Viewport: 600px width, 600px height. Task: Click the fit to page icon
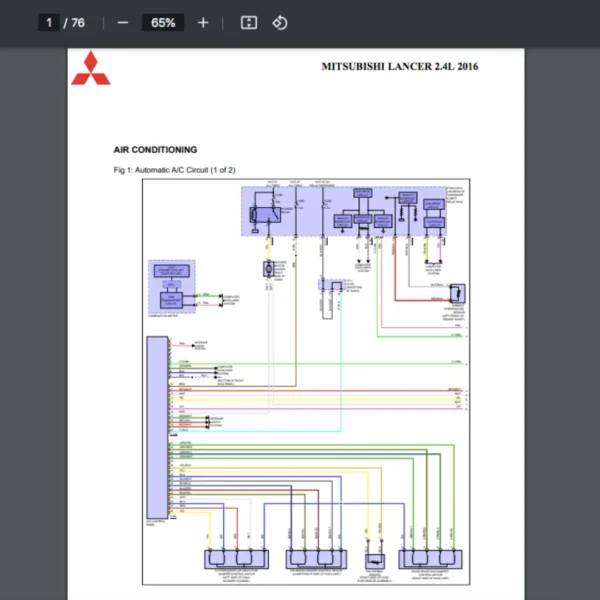tap(249, 22)
